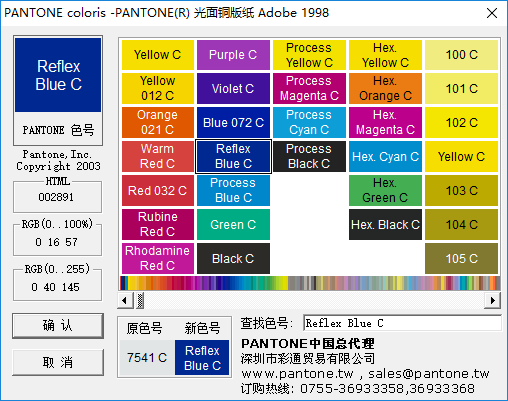Choose the Process Black C swatch
The height and width of the screenshot is (401, 508).
pos(309,157)
